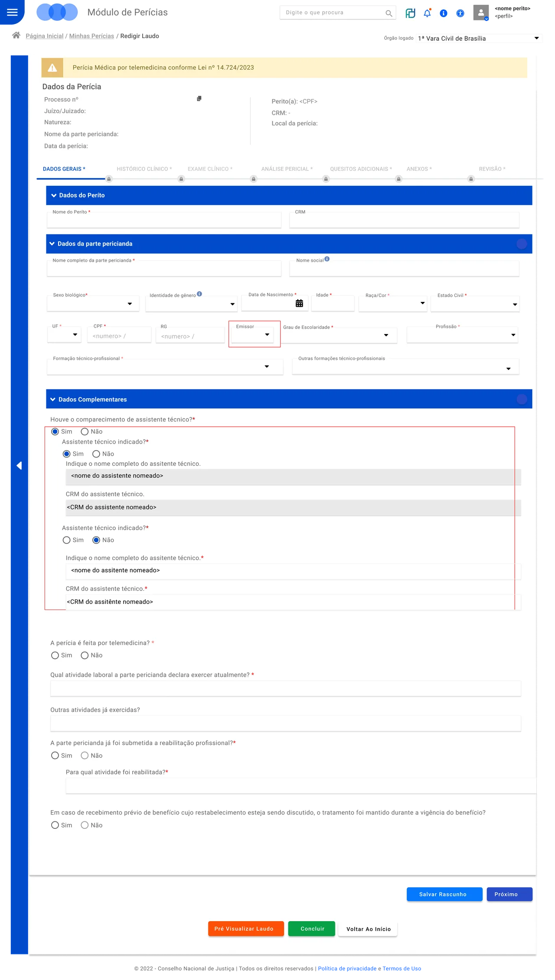
Task: Open the Identidade de gênero dropdown
Action: (x=192, y=304)
